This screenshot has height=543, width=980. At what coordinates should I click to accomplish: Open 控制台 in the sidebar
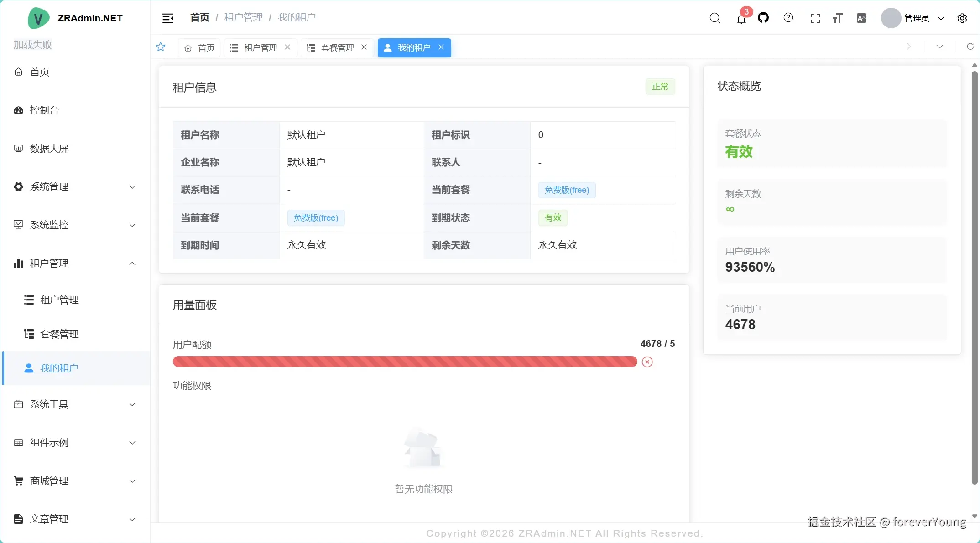tap(75, 110)
